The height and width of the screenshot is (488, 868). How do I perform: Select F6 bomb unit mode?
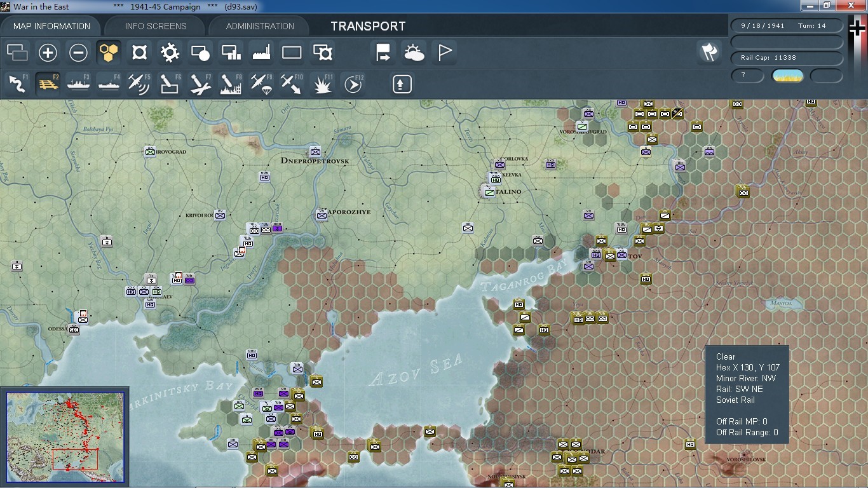click(170, 84)
